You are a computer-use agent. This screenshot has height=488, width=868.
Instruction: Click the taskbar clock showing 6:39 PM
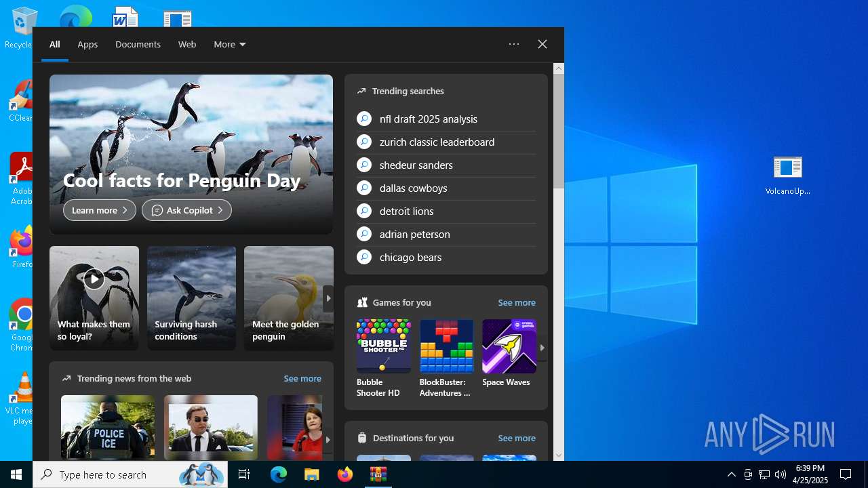point(810,474)
